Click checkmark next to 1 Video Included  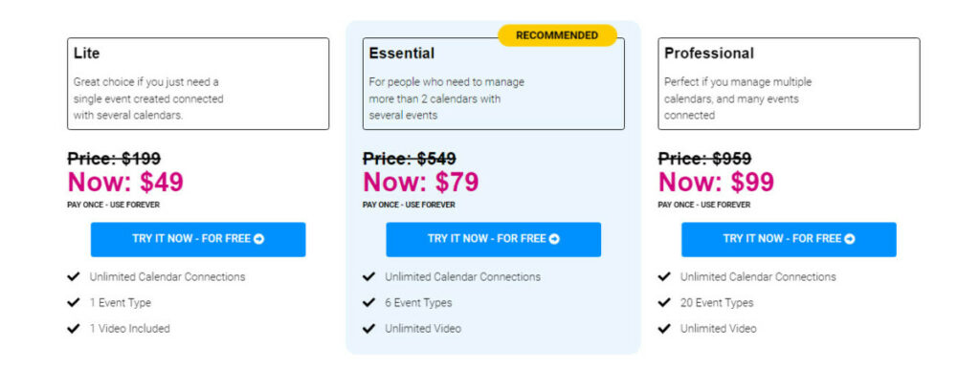coord(74,328)
